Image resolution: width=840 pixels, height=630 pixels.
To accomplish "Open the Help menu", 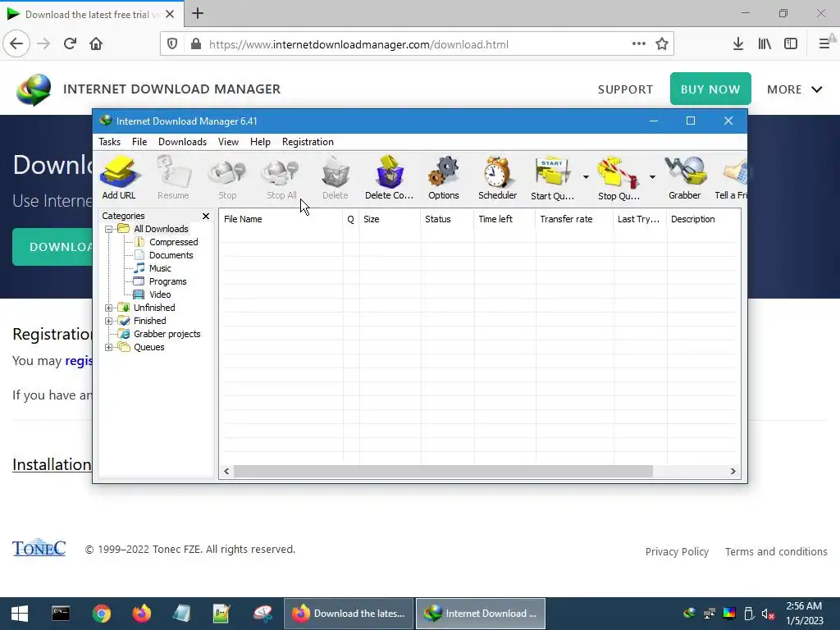I will [x=260, y=142].
